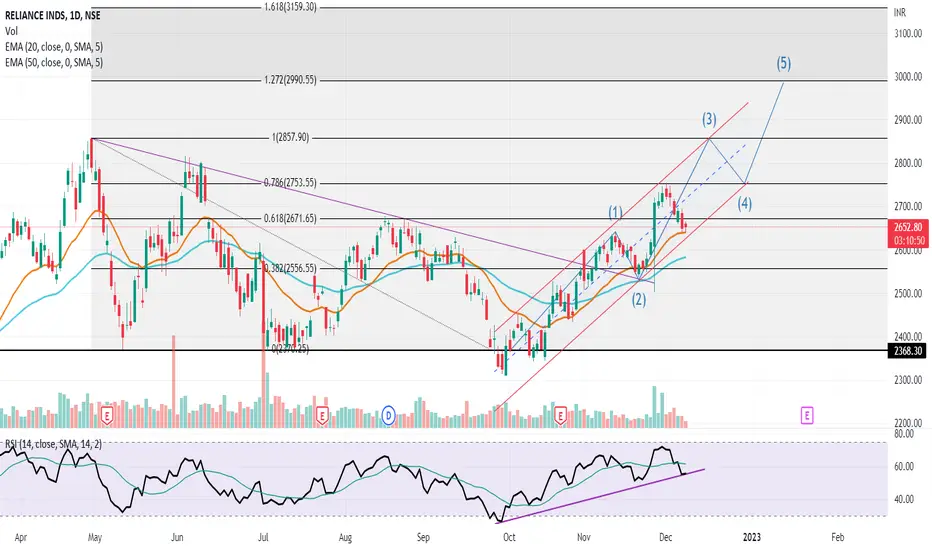Click the earnings E marker before November
The width and height of the screenshot is (932, 550).
pyautogui.click(x=560, y=415)
